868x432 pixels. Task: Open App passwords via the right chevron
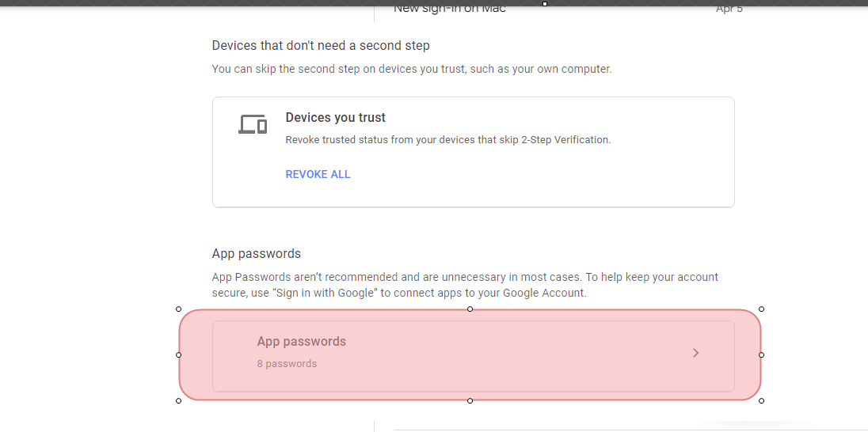coord(696,353)
